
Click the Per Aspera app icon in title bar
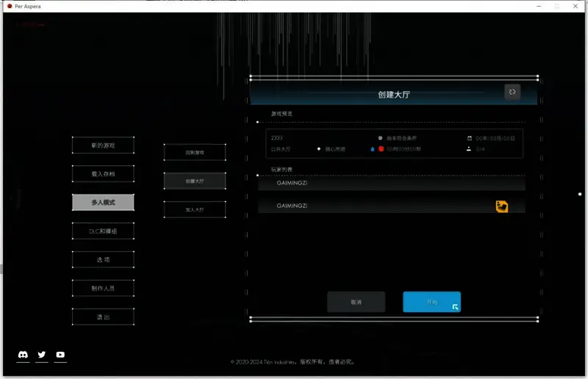tap(9, 6)
